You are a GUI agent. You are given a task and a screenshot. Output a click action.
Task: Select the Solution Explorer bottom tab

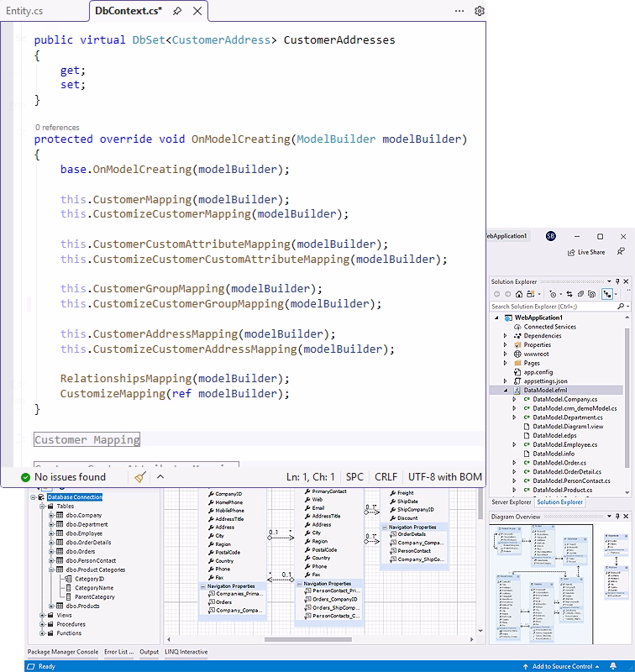pos(559,501)
